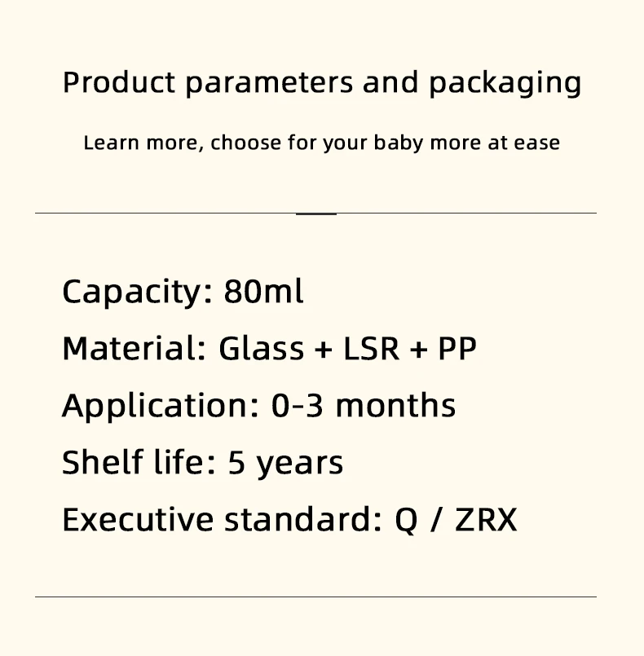The width and height of the screenshot is (644, 656).
Task: Click the short dark accent on top divider
Action: click(316, 214)
